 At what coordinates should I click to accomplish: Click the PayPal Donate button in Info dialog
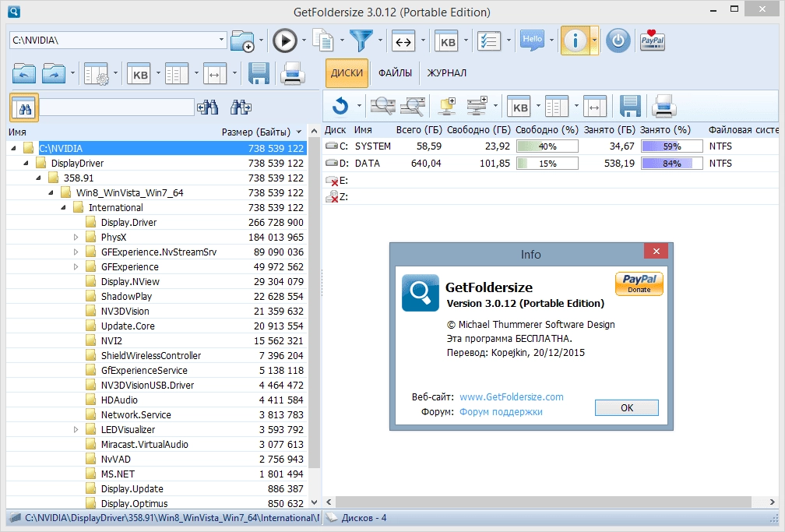tap(639, 284)
